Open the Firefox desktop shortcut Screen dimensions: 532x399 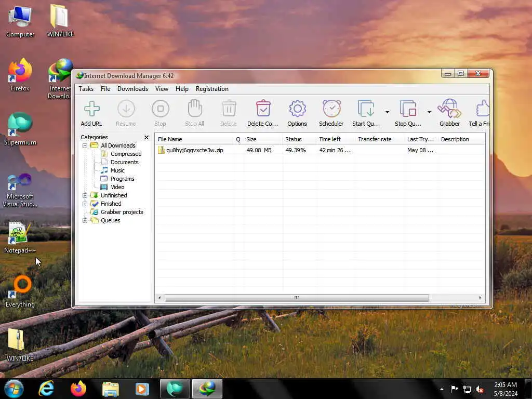point(20,75)
